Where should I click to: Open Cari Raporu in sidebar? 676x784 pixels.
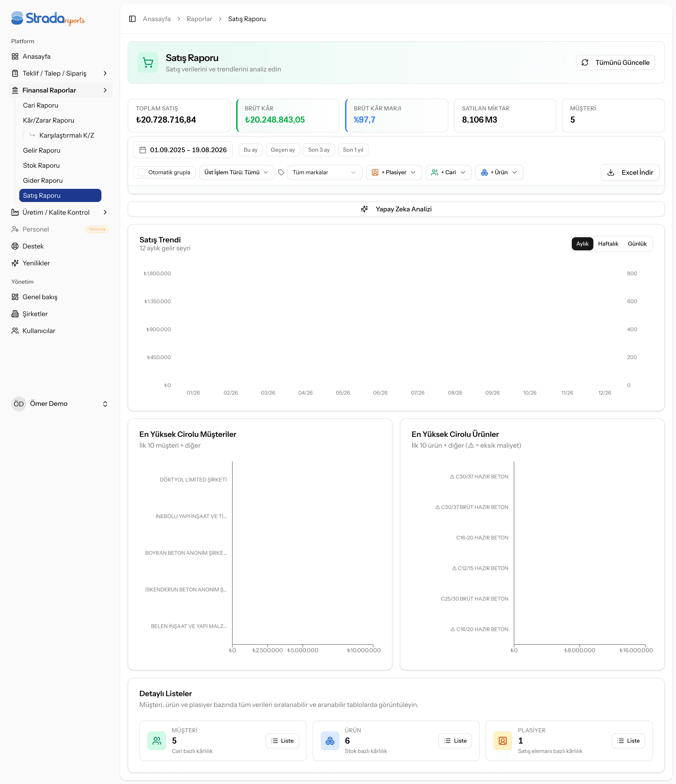click(60, 105)
